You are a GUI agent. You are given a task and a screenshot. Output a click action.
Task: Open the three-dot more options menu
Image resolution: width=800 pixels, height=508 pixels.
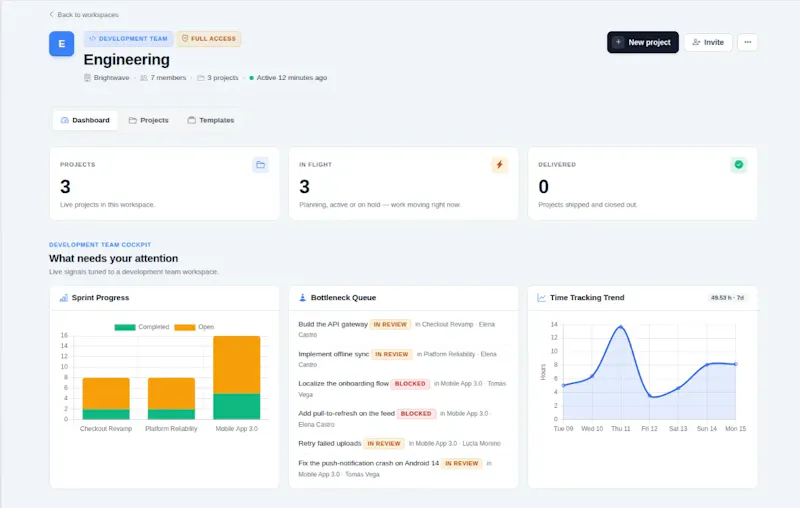click(747, 42)
